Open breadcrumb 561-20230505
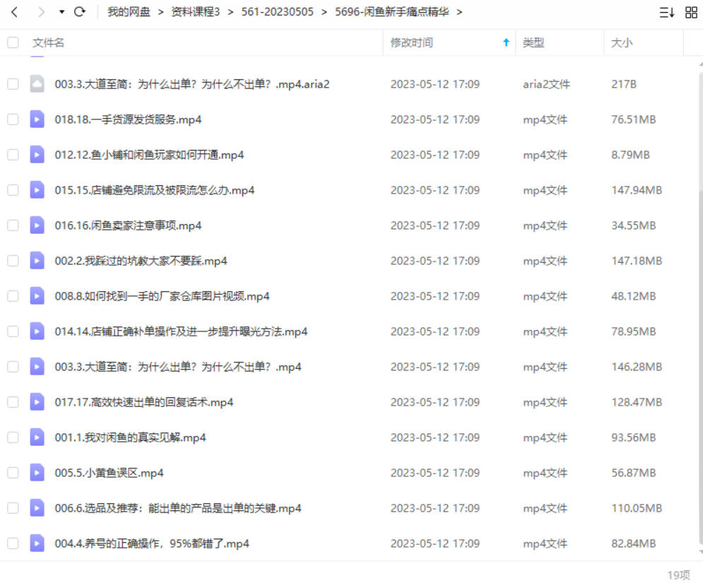 pyautogui.click(x=278, y=12)
